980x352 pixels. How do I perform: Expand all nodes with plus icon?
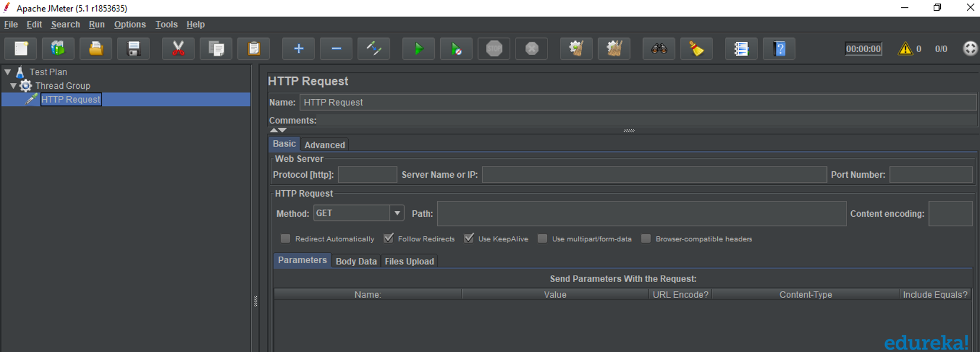298,49
